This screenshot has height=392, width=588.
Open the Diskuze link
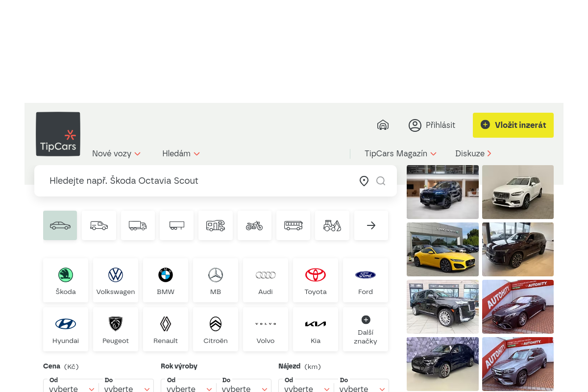point(473,154)
